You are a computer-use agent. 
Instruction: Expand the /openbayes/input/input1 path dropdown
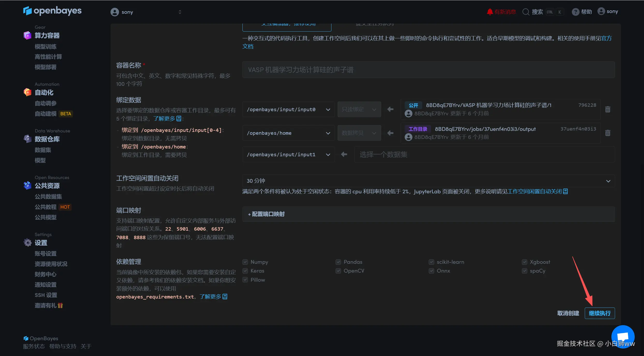(288, 154)
